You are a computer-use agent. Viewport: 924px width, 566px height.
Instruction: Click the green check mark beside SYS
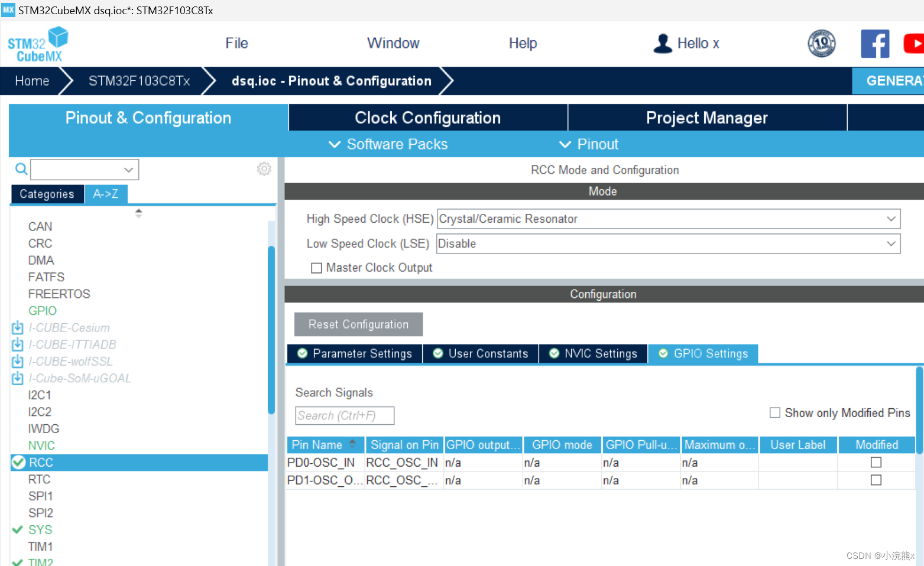(18, 530)
